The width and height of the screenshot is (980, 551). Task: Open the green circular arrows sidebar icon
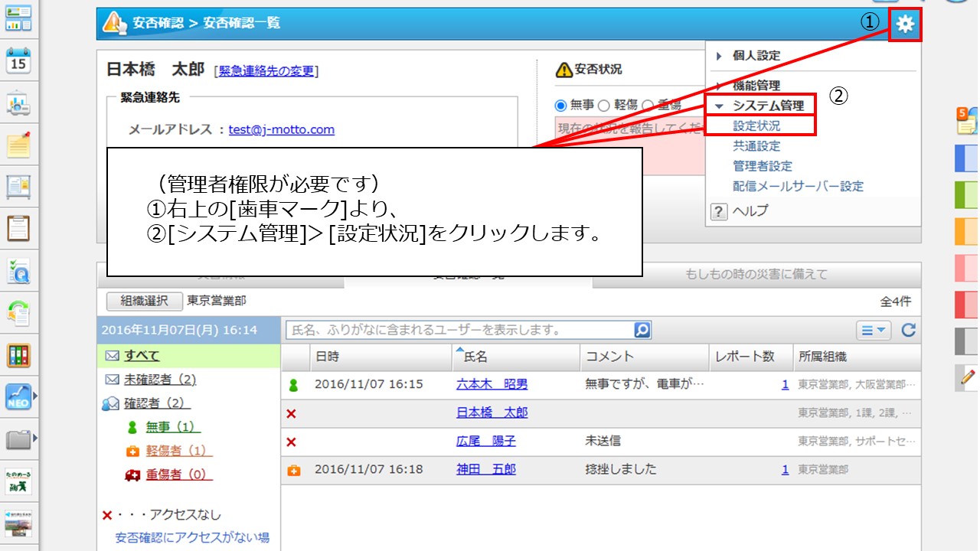coord(18,313)
